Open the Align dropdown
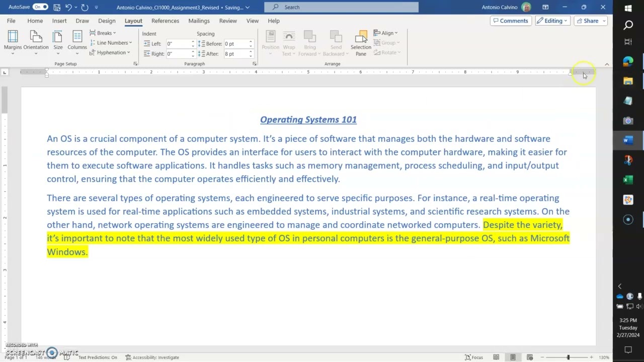The width and height of the screenshot is (644, 362). (386, 33)
